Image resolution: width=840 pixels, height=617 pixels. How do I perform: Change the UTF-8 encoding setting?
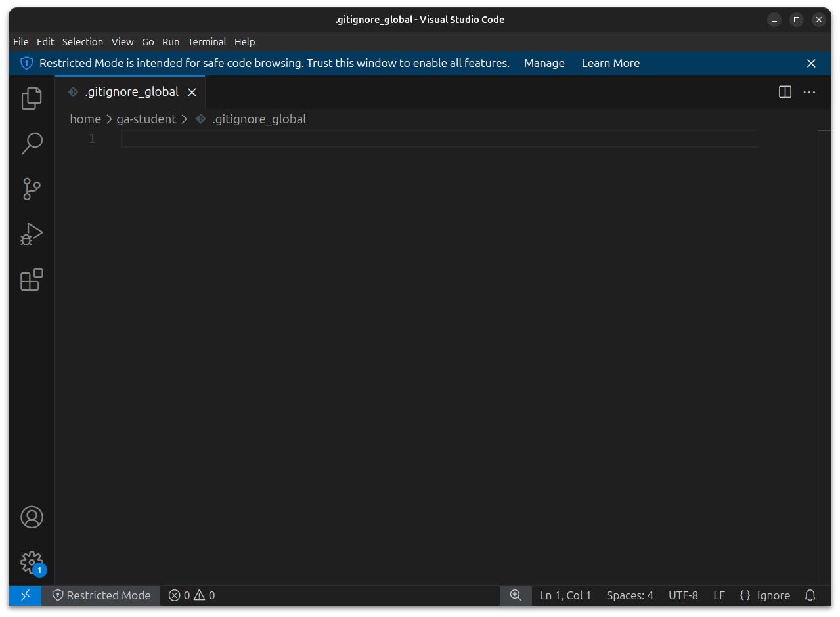click(x=682, y=595)
